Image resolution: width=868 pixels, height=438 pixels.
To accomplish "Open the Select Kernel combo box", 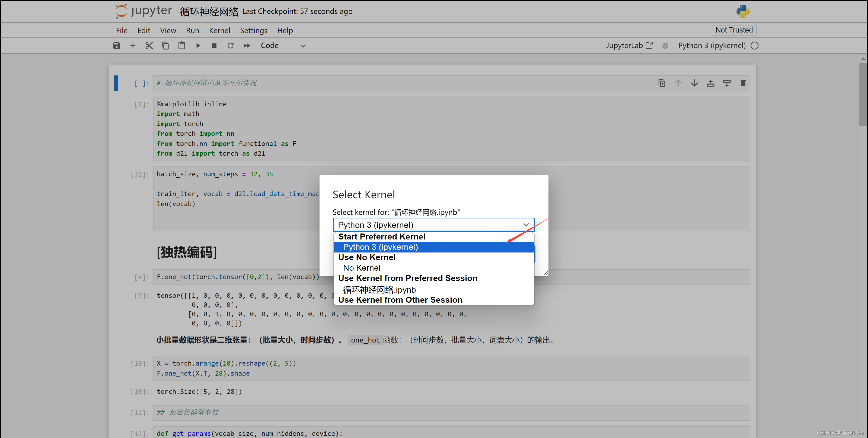I will point(433,225).
